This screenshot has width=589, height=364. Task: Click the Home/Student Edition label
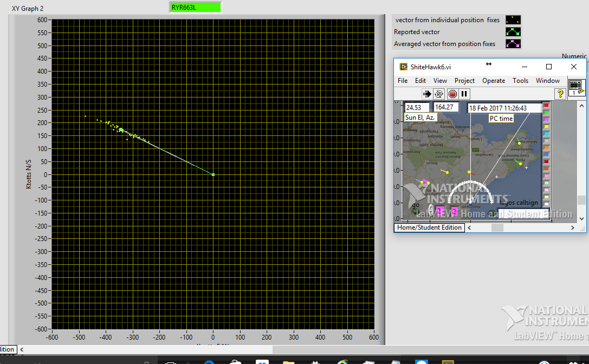point(429,227)
